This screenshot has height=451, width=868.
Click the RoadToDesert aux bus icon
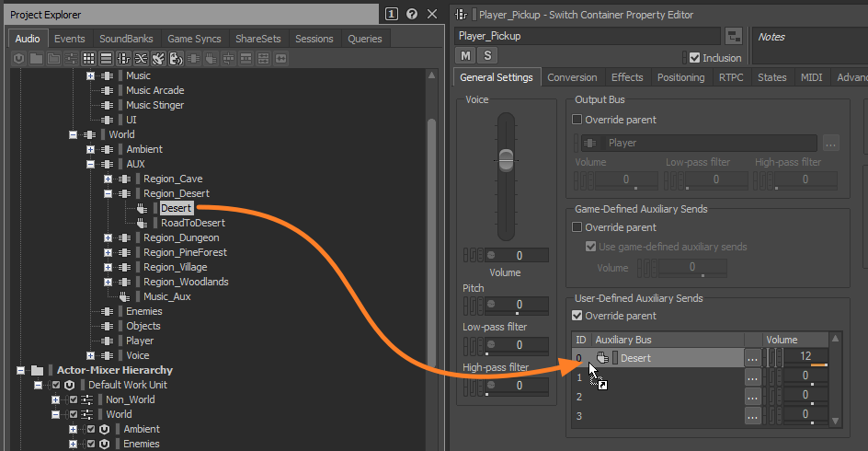tap(142, 224)
